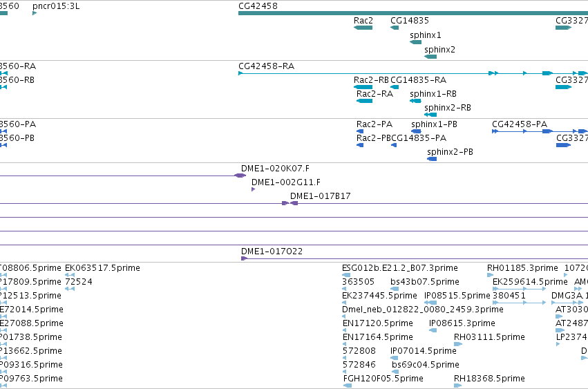Select the sphinx2-PB protein feature
Image resolution: width=588 pixels, height=389 pixels.
tap(432, 159)
